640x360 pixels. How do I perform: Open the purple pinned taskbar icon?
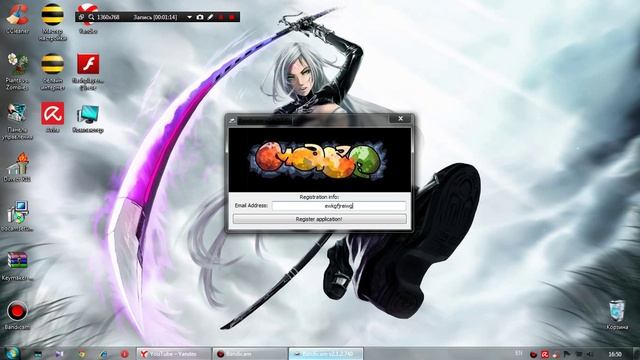point(60,354)
